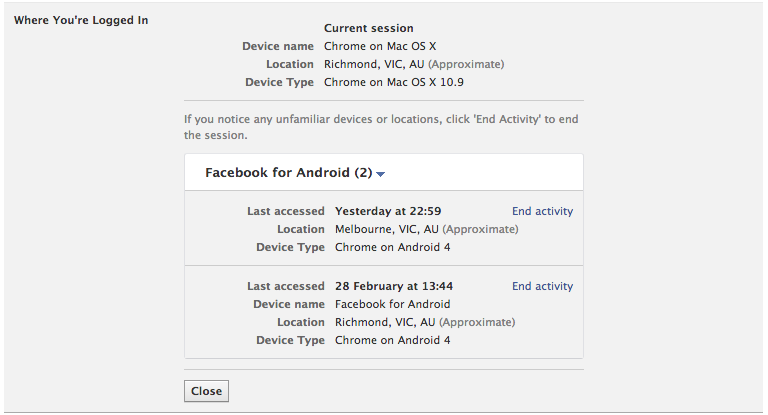End activity for yesterday's 22:59 session

click(542, 211)
